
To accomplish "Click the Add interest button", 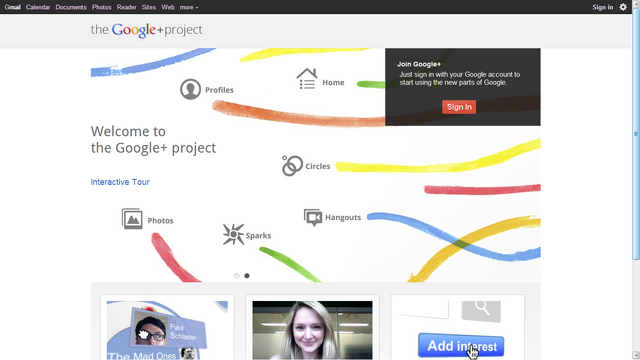I will [x=461, y=345].
